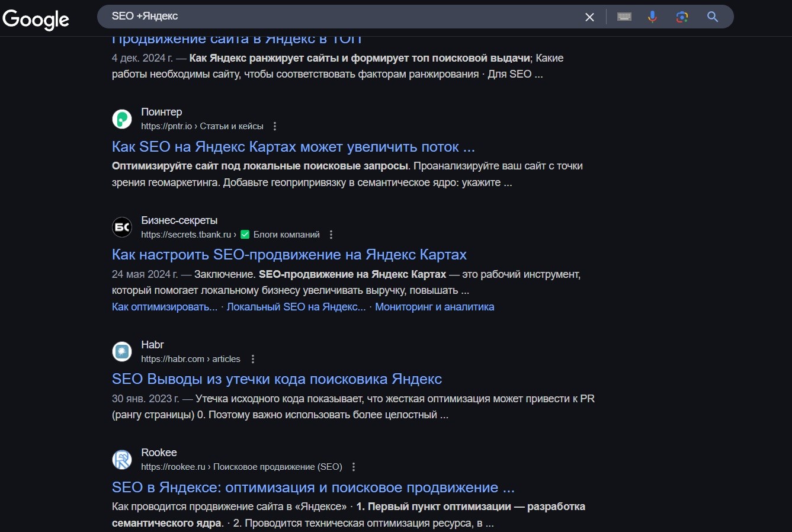Open 'SEO Выводы из утечки кода' article
The width and height of the screenshot is (792, 532).
277,379
